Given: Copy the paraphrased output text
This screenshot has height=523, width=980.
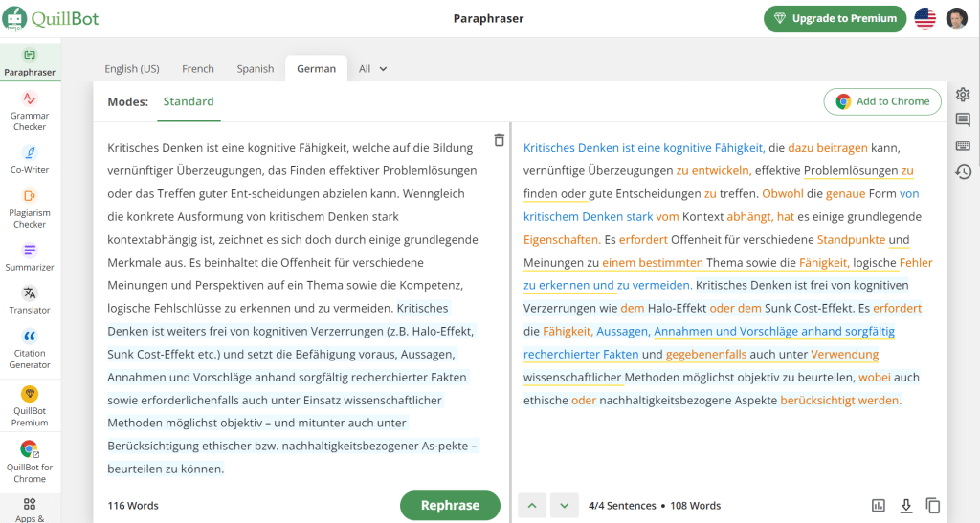Looking at the screenshot, I should (933, 506).
